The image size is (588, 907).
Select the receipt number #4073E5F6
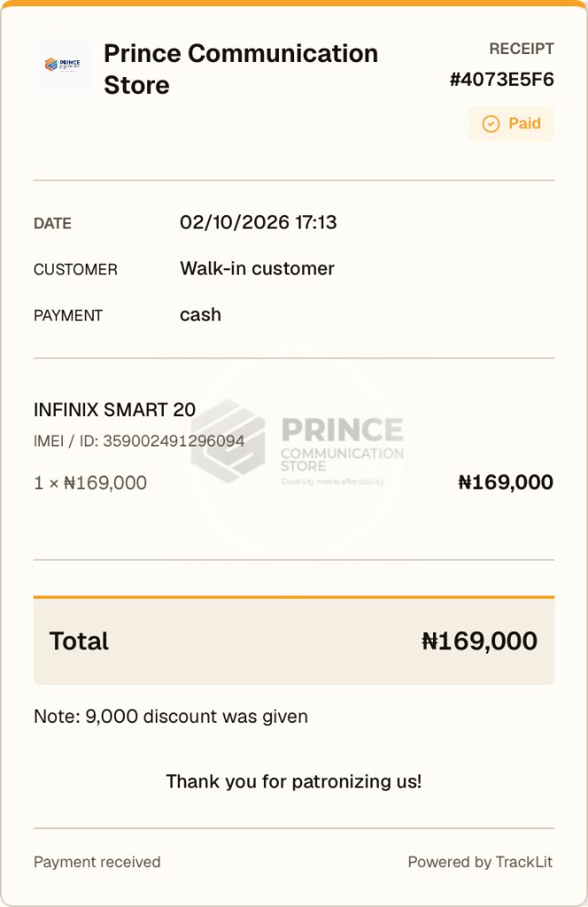[502, 79]
